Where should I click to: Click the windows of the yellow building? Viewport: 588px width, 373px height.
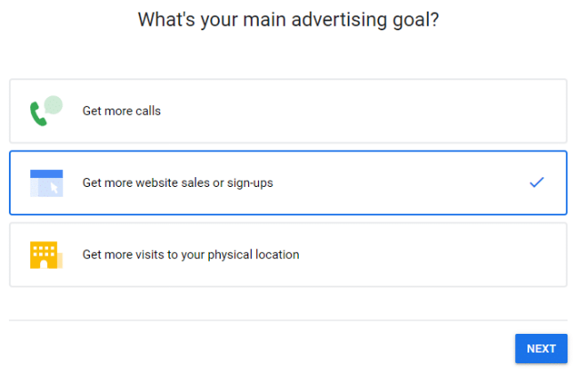(x=44, y=251)
